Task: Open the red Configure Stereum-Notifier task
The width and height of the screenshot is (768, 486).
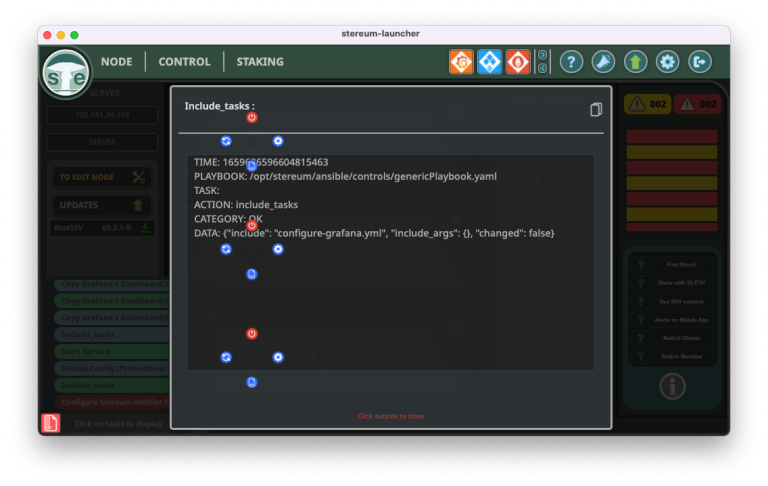Action: pyautogui.click(x=112, y=402)
